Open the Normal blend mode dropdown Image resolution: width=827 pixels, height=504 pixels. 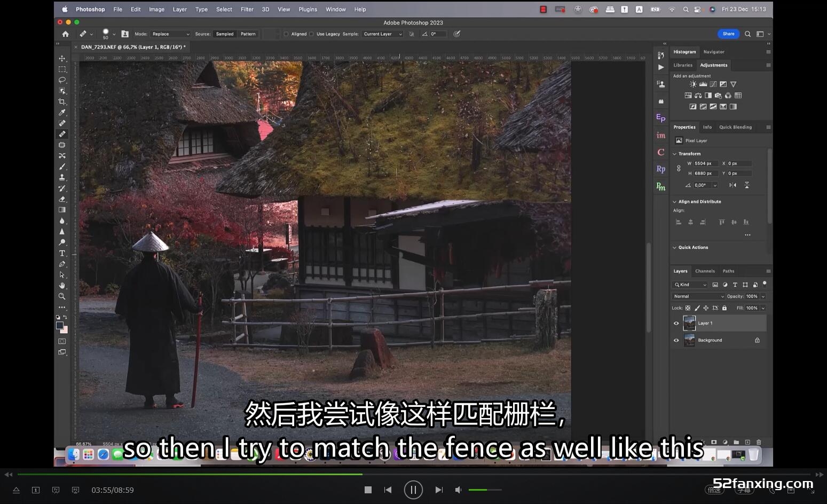(698, 296)
